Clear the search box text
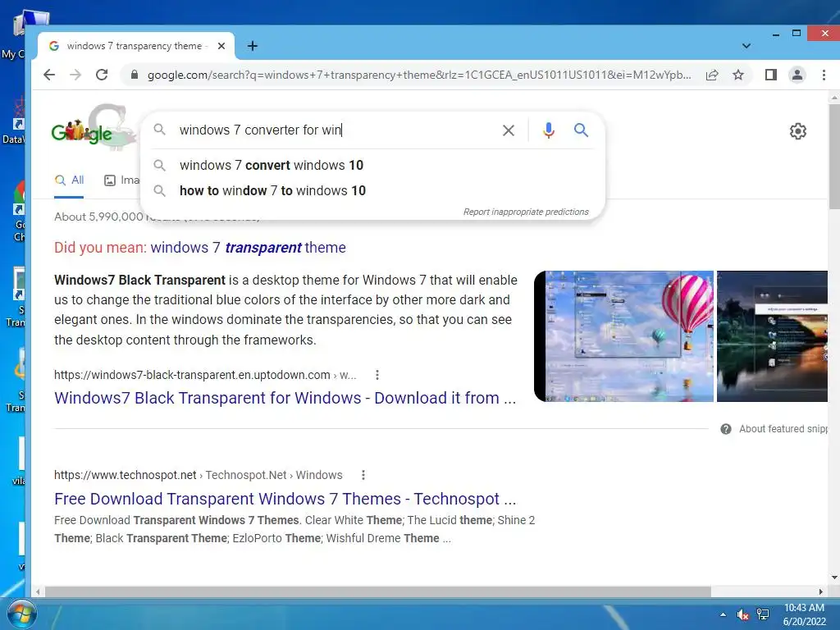 (509, 130)
